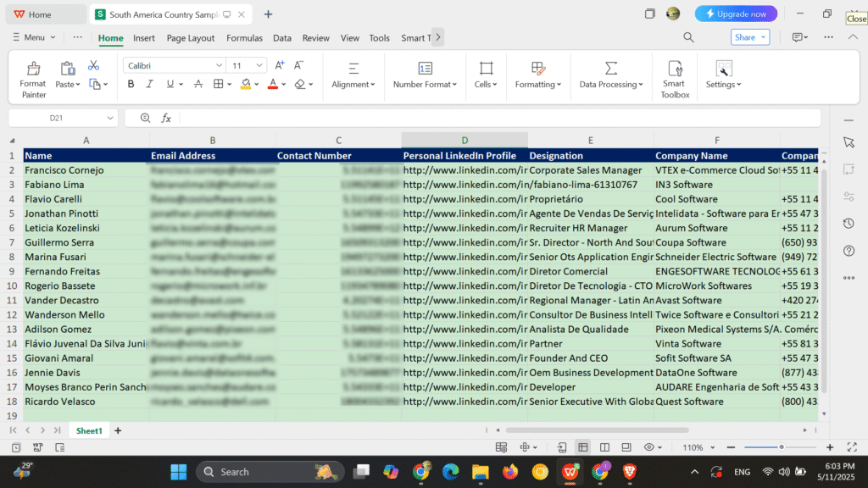Viewport: 868px width, 488px height.
Task: Switch to Page Break Preview view icon
Action: click(604, 447)
